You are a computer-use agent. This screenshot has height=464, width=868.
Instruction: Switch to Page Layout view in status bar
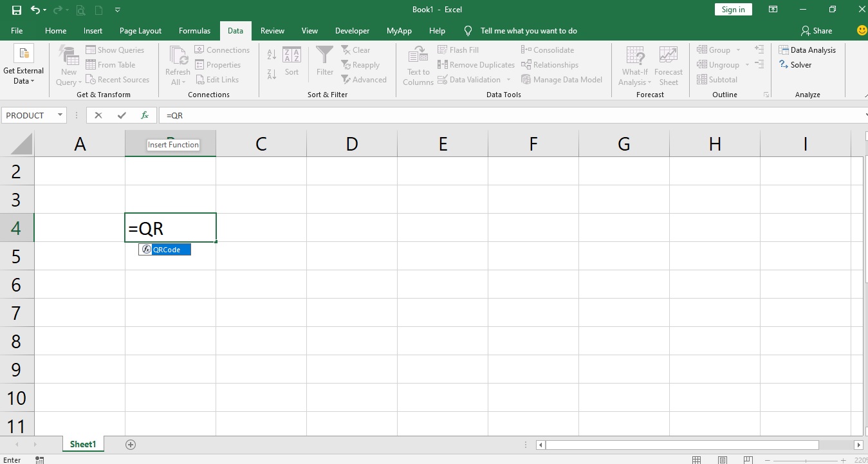[723, 459]
